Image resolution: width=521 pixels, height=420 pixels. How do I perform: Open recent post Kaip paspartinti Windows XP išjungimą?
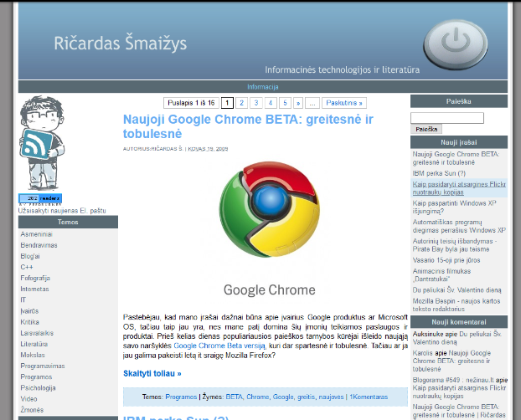point(454,207)
